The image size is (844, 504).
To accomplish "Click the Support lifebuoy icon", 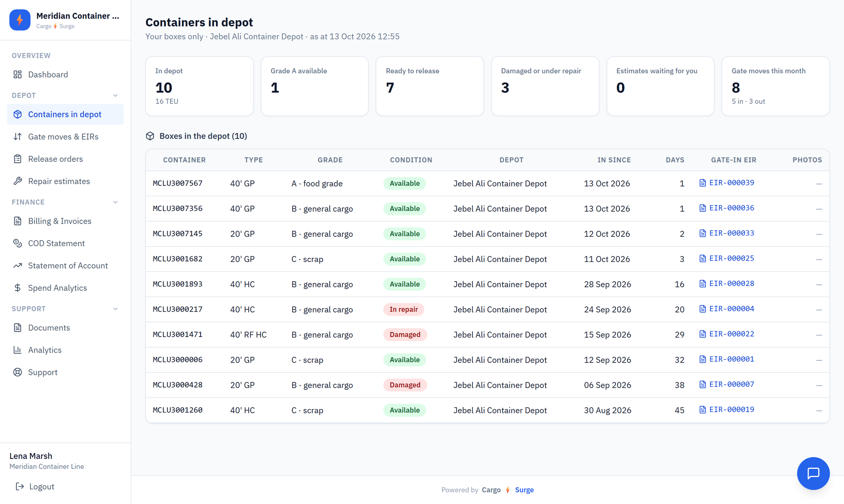I will click(x=18, y=372).
